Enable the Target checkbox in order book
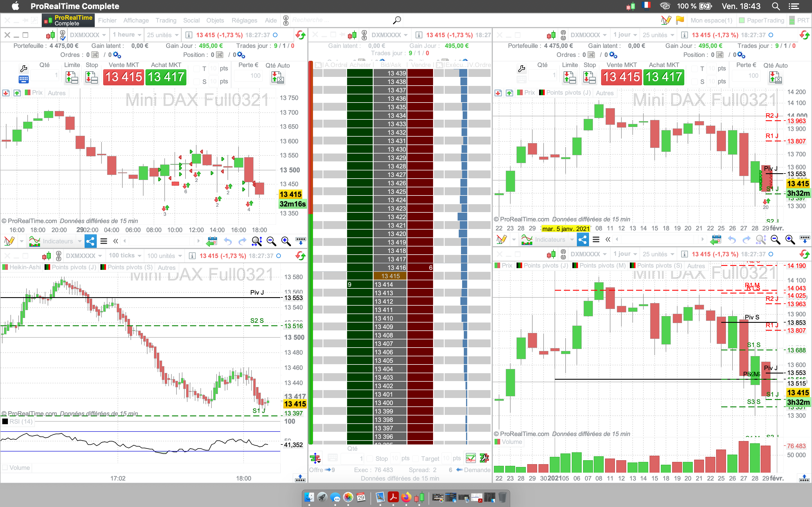The height and width of the screenshot is (507, 812). [x=415, y=458]
